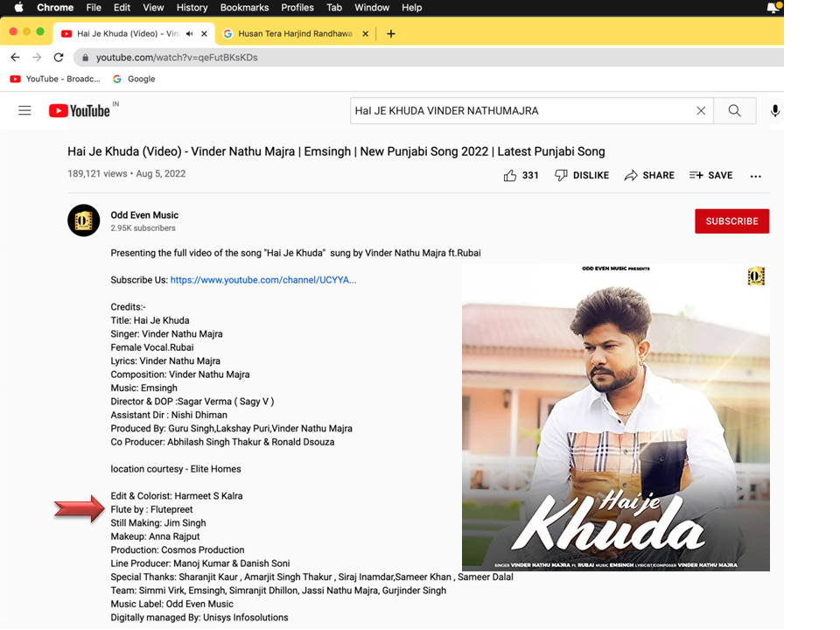Click the YouTube search input field

click(521, 111)
